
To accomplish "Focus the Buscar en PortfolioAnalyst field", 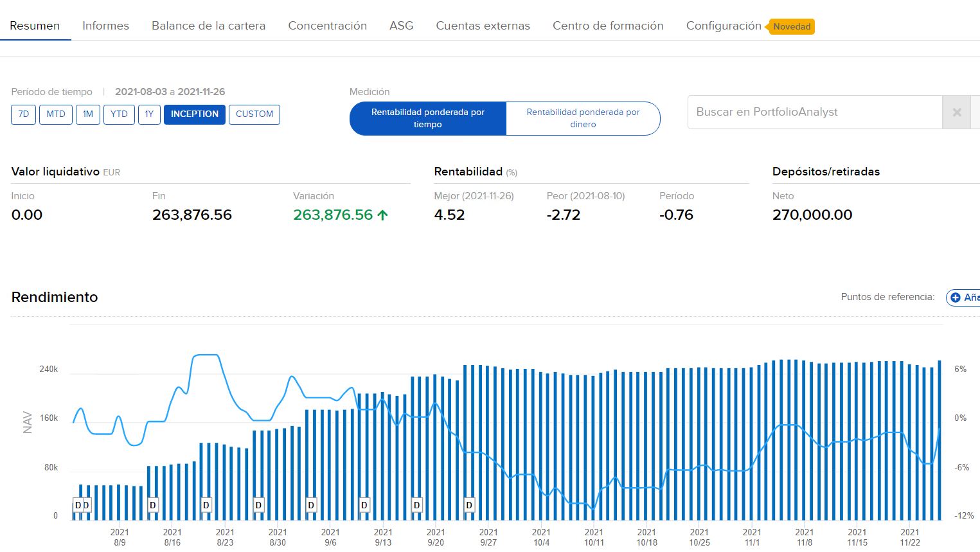I will pos(814,112).
